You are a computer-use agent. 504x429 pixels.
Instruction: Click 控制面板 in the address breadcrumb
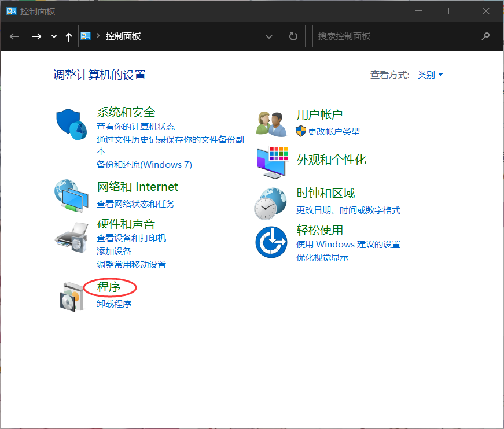[123, 36]
